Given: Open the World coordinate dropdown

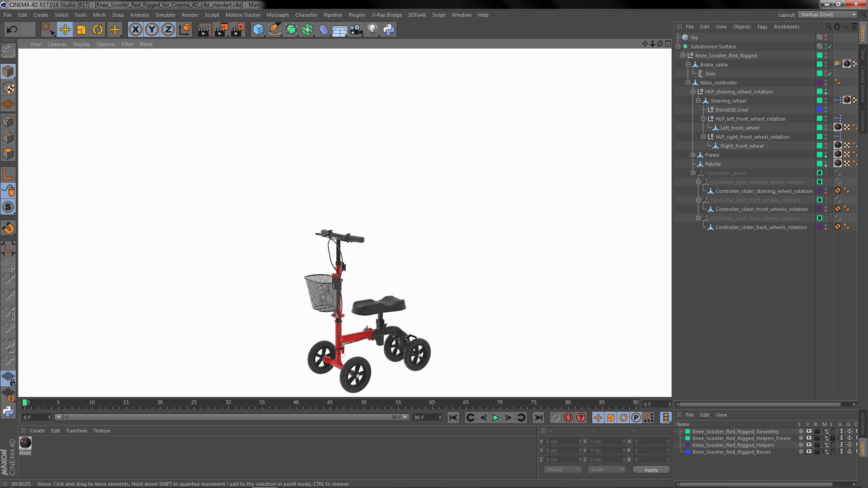Looking at the screenshot, I should pos(562,470).
